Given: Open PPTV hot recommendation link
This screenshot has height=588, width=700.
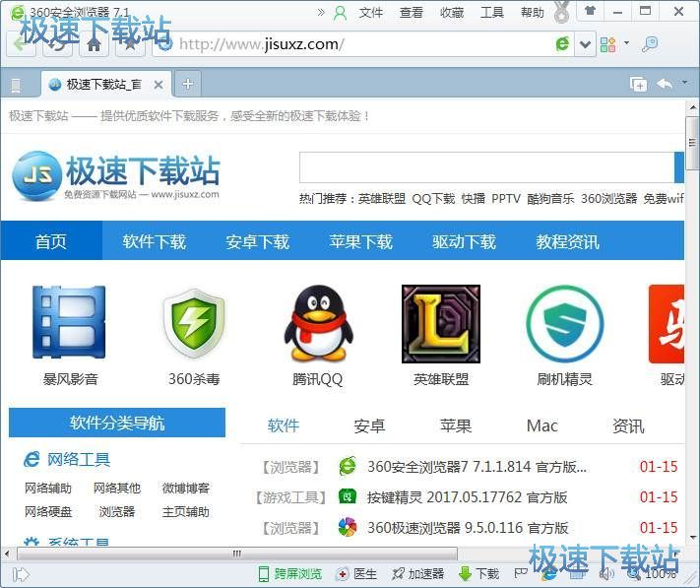Looking at the screenshot, I should tap(506, 199).
